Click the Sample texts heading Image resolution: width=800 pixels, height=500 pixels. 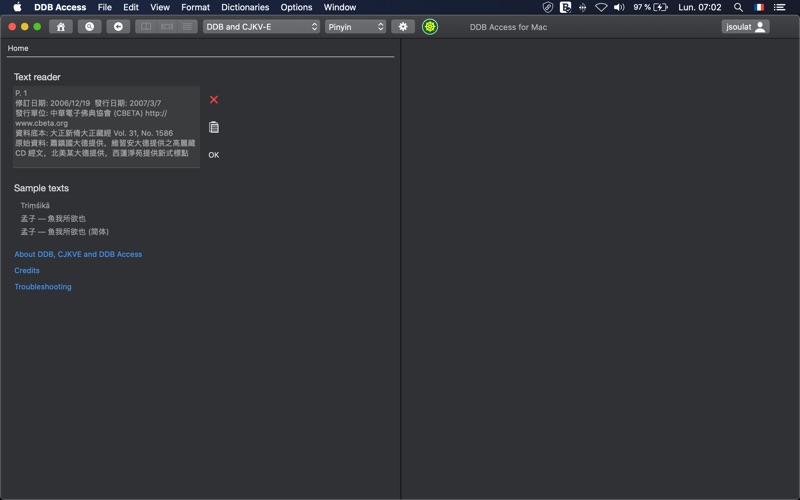(x=41, y=188)
